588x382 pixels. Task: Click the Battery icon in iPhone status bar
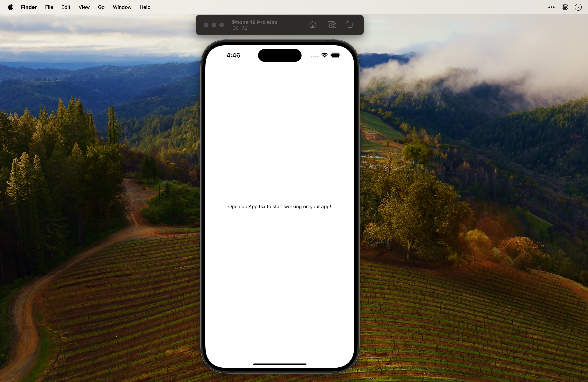(x=336, y=55)
